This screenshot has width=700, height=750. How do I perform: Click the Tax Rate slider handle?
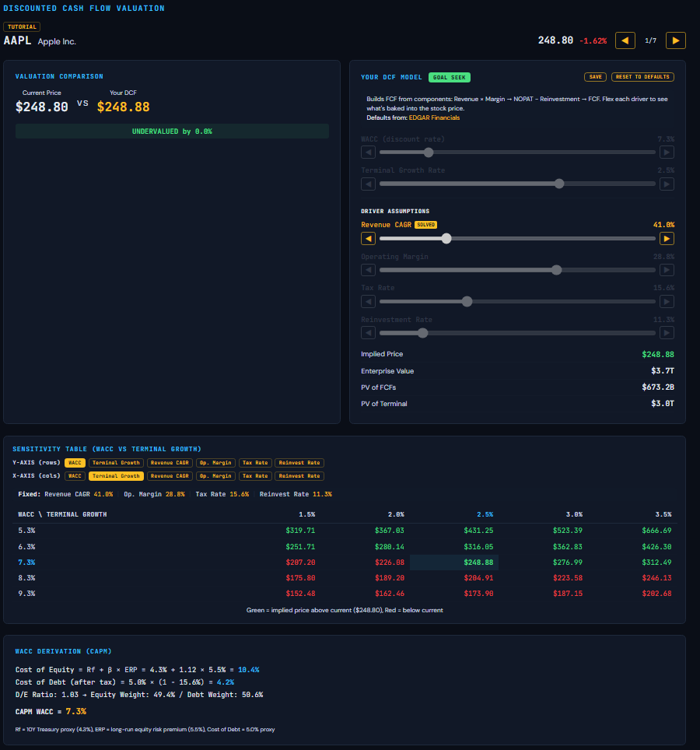point(467,301)
